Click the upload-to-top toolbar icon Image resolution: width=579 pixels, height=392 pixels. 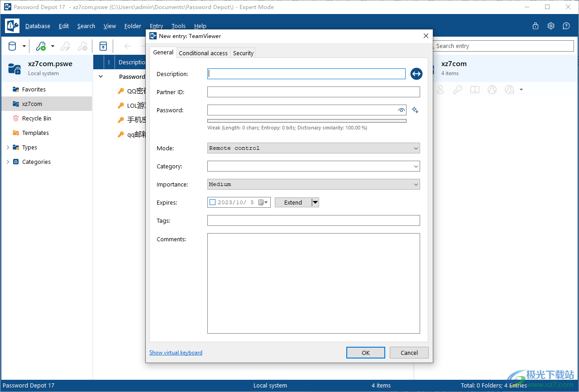point(103,46)
